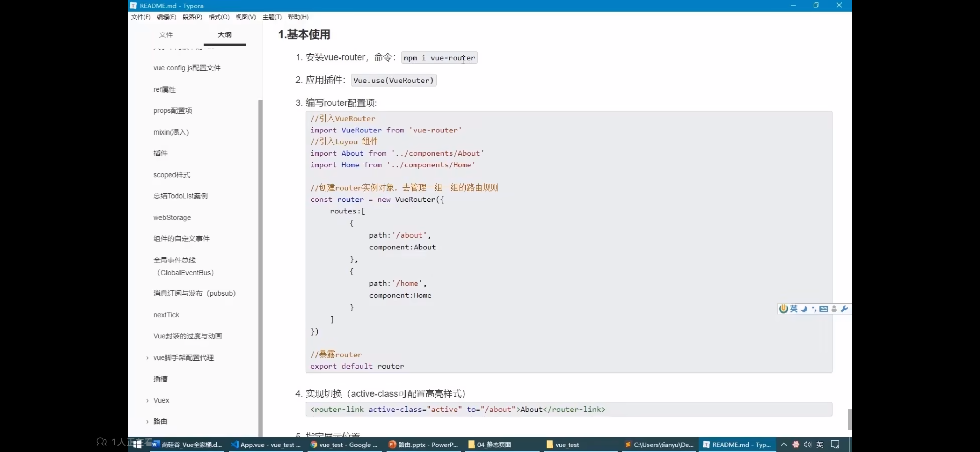Click the IME moon icon
Viewport: 980px width, 452px height.
pyautogui.click(x=804, y=309)
